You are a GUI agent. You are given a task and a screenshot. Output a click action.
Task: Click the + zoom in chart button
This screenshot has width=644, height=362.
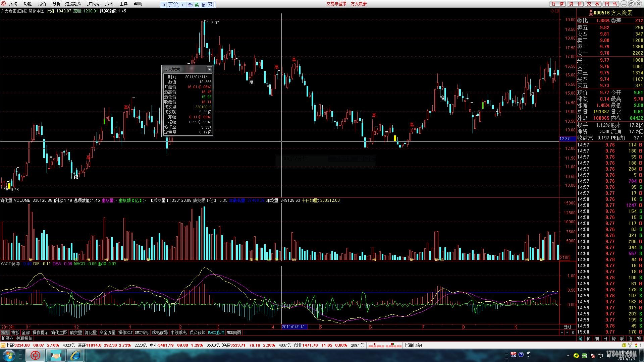pyautogui.click(x=562, y=333)
